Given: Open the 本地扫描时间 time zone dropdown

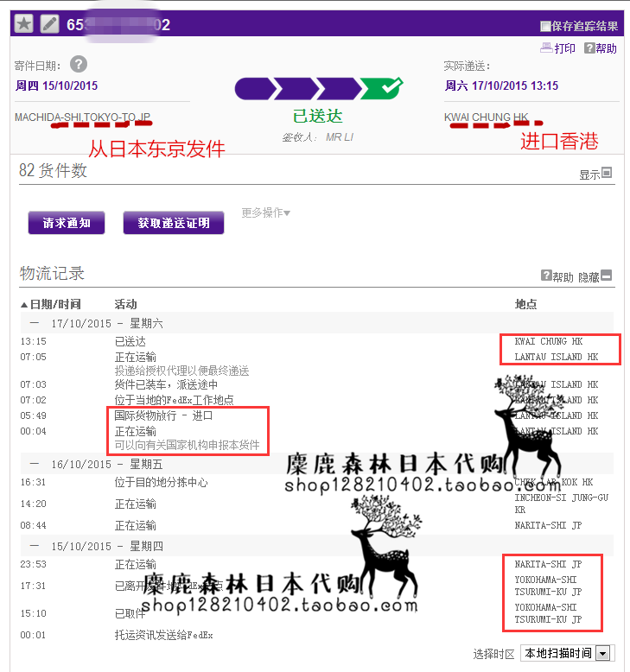Looking at the screenshot, I should point(603,654).
